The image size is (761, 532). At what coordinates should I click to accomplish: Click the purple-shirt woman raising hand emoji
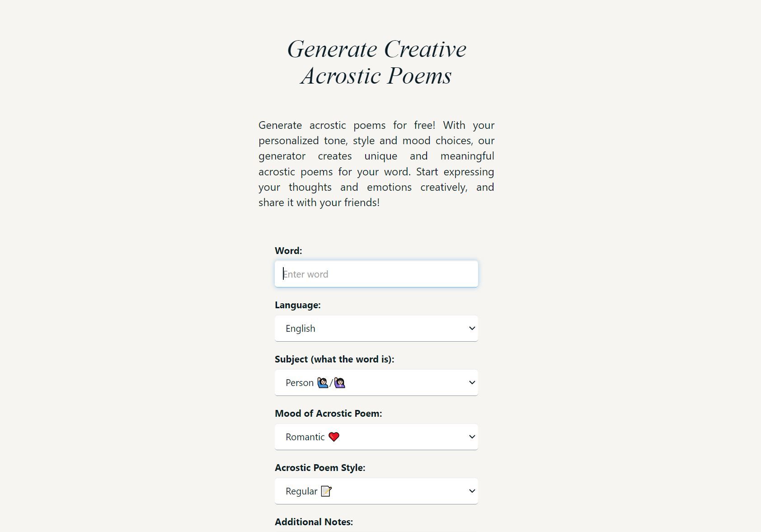pyautogui.click(x=339, y=383)
